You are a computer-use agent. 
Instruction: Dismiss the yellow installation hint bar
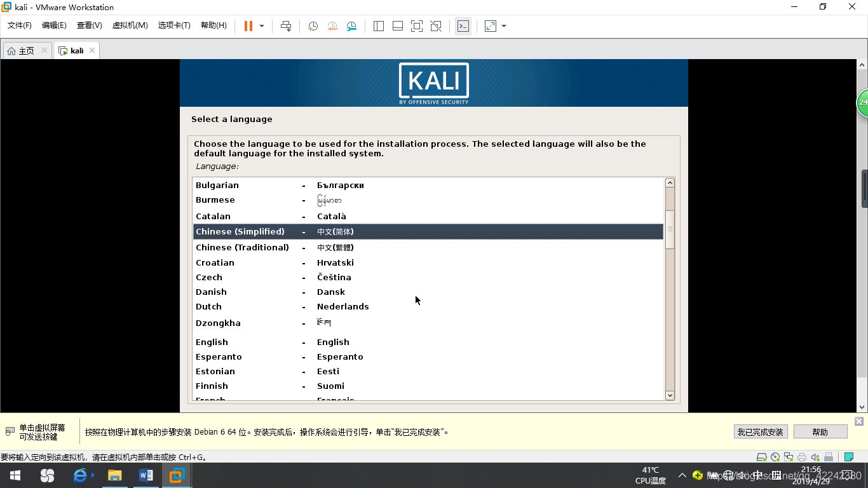(x=859, y=421)
